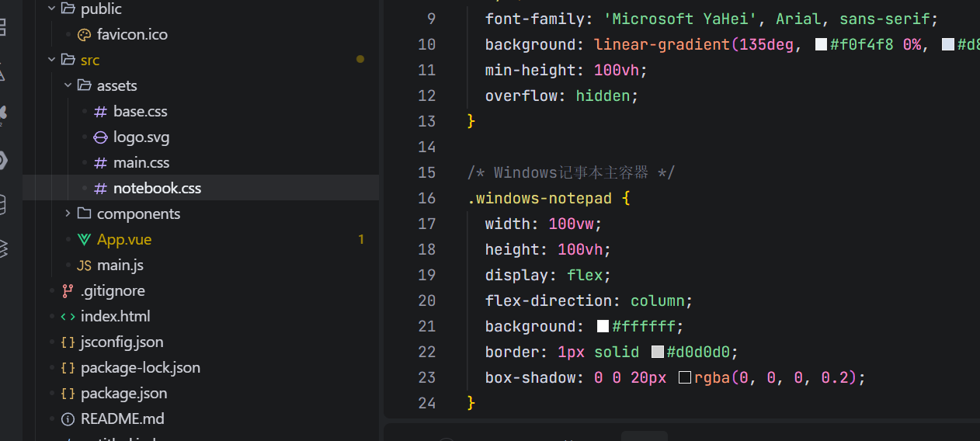Click the value 100vh on min-height line
Image resolution: width=980 pixels, height=441 pixels.
(617, 70)
